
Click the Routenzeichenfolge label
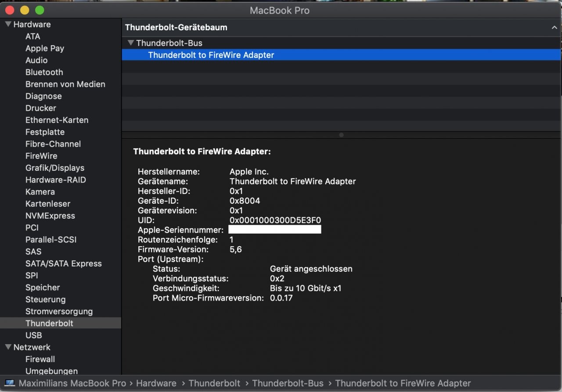point(178,240)
